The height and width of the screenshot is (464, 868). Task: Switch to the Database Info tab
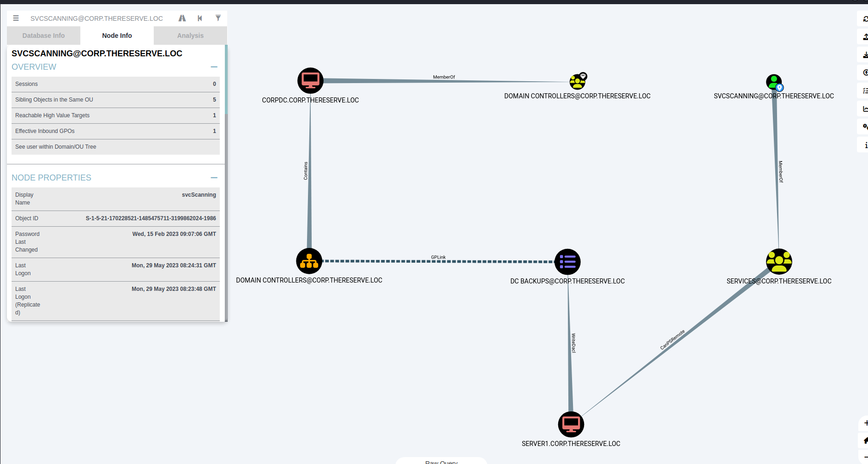(x=43, y=36)
